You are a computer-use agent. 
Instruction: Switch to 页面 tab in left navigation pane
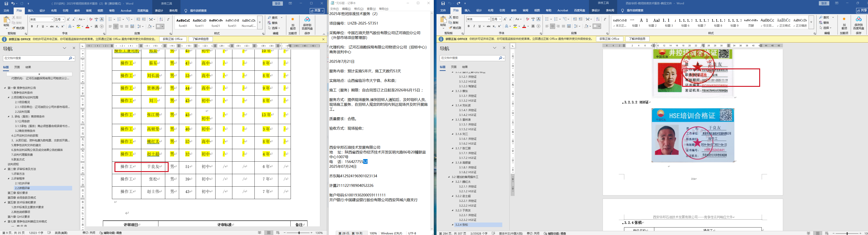point(17,67)
